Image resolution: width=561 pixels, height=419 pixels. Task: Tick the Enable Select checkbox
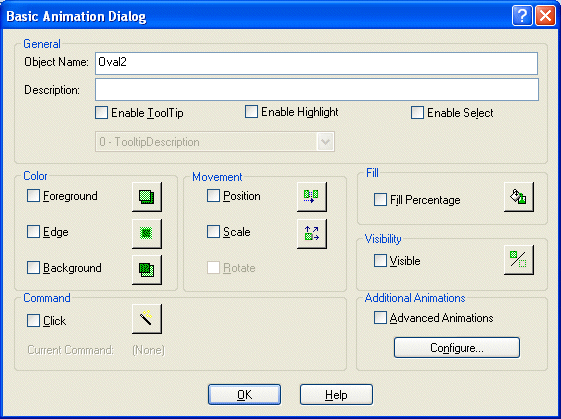click(x=418, y=113)
